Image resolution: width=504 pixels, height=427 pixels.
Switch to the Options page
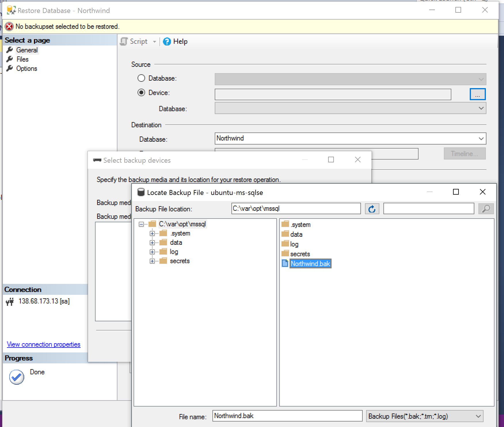pos(26,69)
